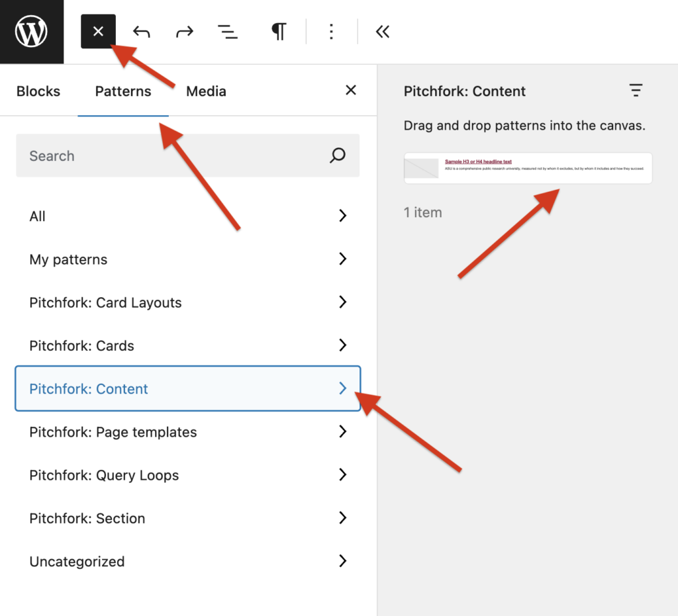Screen dimensions: 678x616
Task: Select the Patterns tab
Action: click(123, 91)
